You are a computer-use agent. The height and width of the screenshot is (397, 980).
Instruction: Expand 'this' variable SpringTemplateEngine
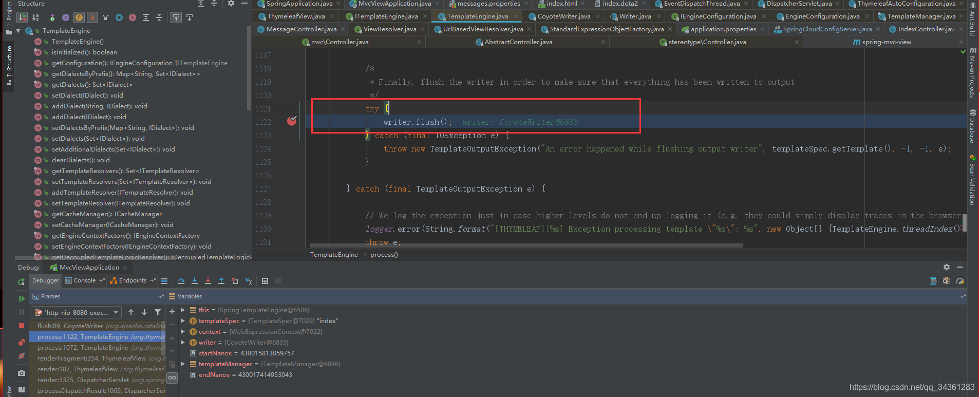point(183,310)
